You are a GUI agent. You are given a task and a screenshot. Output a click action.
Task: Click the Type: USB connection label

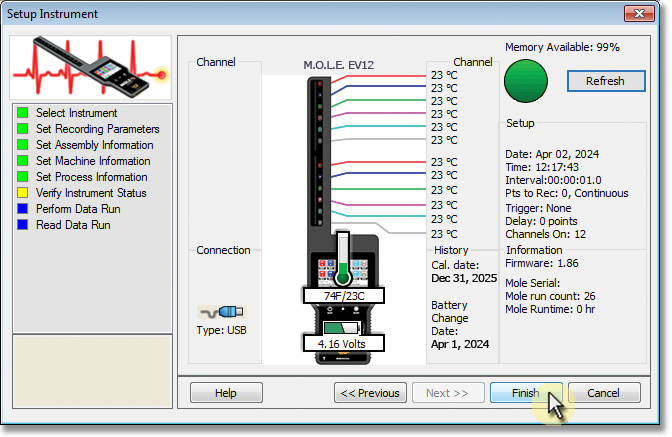coord(222,330)
